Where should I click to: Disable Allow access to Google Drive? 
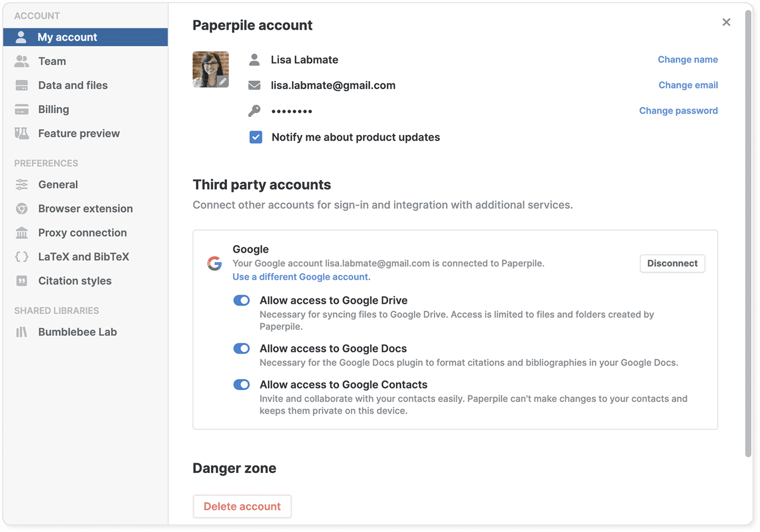click(242, 300)
